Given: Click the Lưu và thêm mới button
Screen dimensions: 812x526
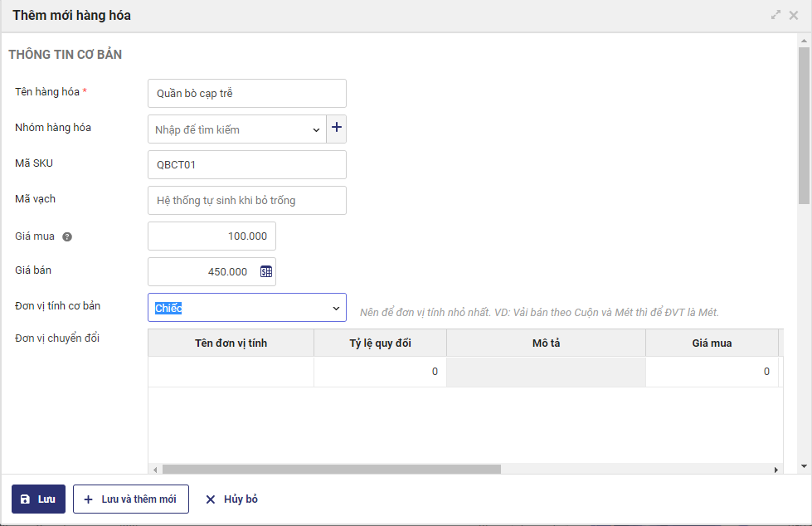Looking at the screenshot, I should 131,499.
